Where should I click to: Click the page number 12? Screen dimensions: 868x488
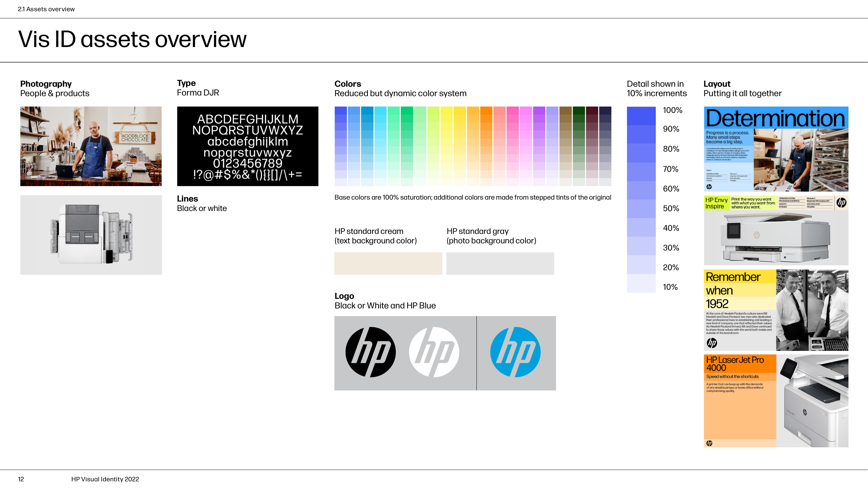click(21, 479)
